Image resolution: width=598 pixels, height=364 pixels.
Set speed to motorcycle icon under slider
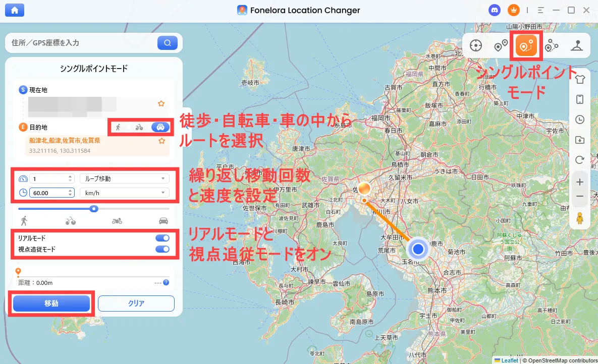coord(117,221)
